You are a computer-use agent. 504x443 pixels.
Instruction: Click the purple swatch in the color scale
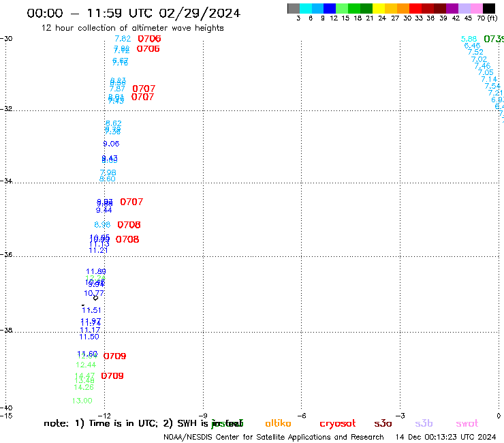pos(452,9)
